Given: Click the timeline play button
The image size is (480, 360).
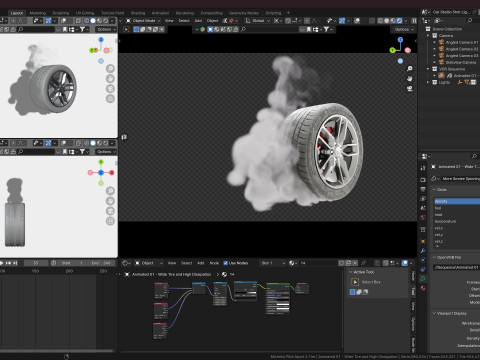Looking at the screenshot, I should pos(1,263).
